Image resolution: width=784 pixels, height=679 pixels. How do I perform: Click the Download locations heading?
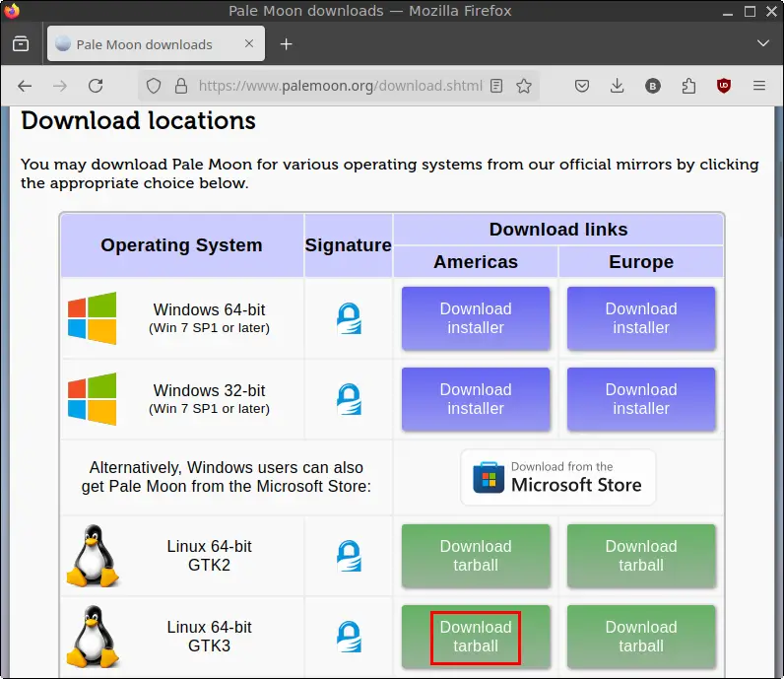[x=138, y=120]
